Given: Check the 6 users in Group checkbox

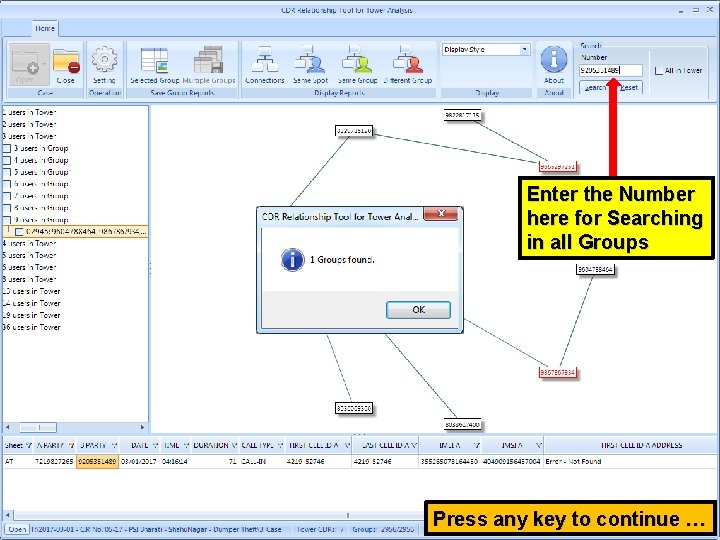Looking at the screenshot, I should coord(7,184).
